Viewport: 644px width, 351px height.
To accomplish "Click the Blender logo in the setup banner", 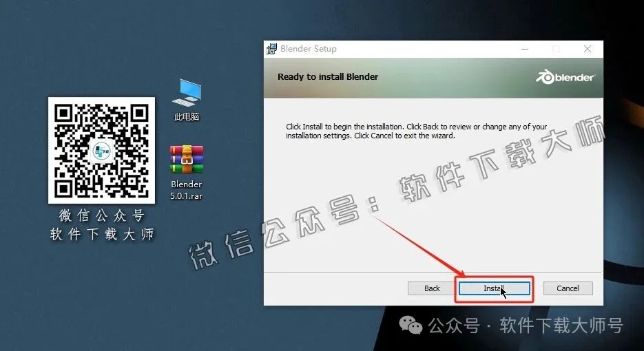I will tap(565, 77).
